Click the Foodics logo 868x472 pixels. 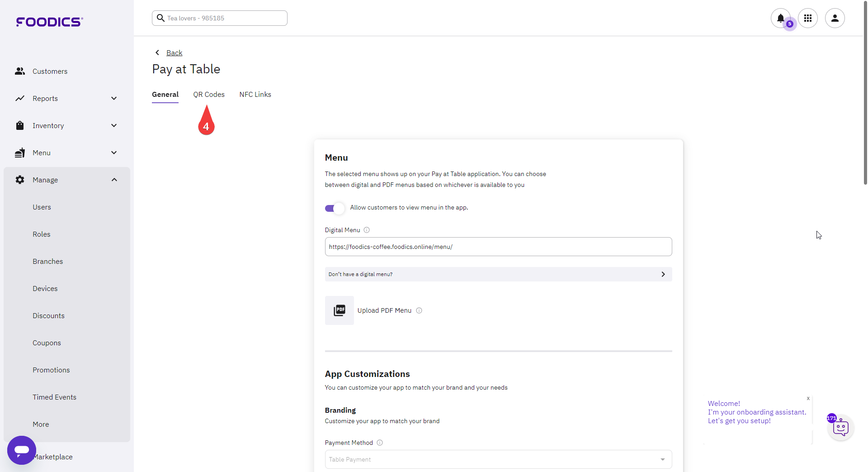[x=49, y=22]
